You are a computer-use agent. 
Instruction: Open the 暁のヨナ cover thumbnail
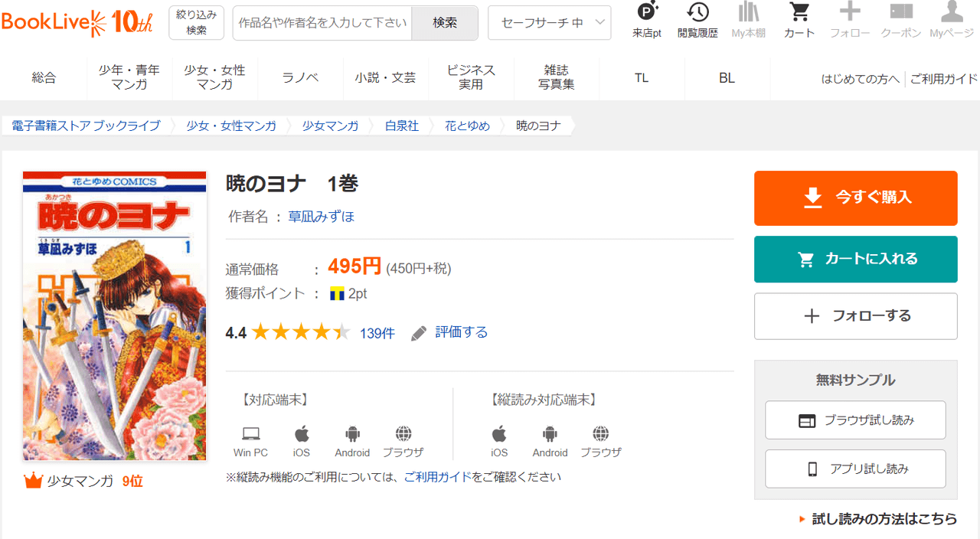(x=115, y=315)
